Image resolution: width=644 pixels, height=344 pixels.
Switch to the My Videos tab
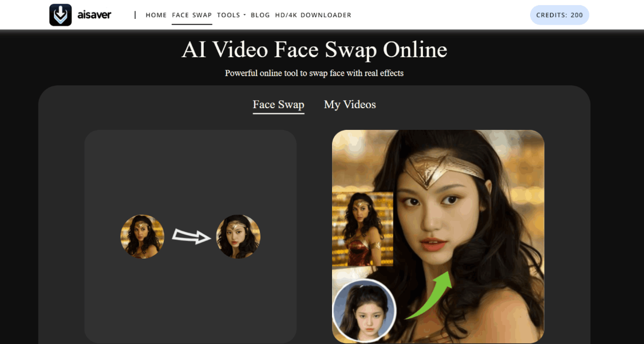350,105
